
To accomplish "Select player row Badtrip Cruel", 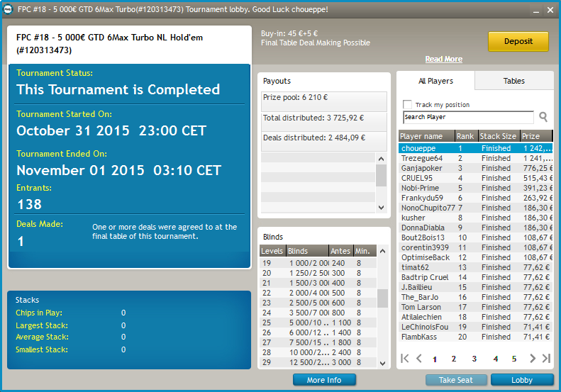I will (x=475, y=277).
